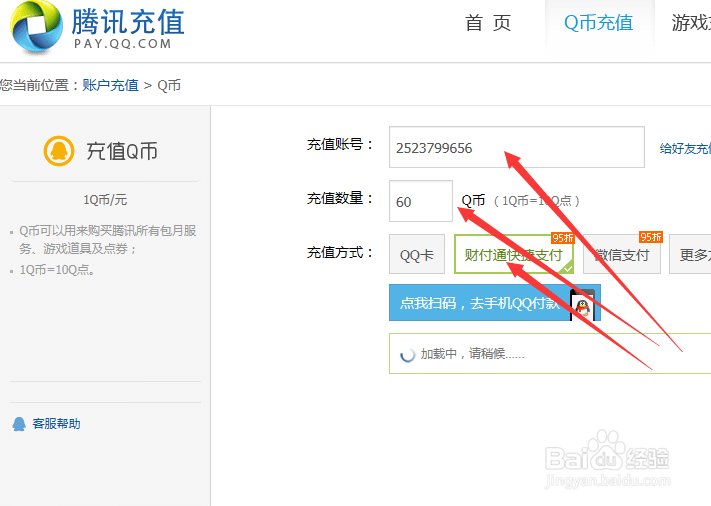Expand the 更多 payment options
711x506 pixels.
point(690,254)
